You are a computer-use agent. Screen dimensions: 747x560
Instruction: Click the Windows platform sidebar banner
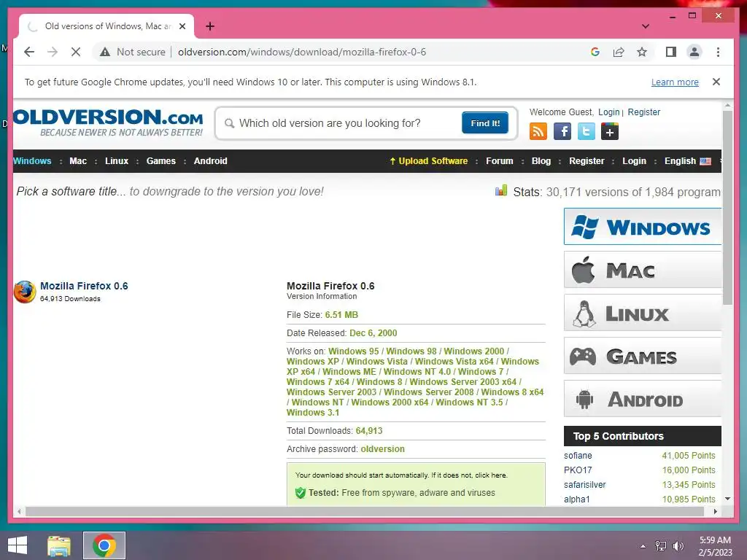[643, 227]
